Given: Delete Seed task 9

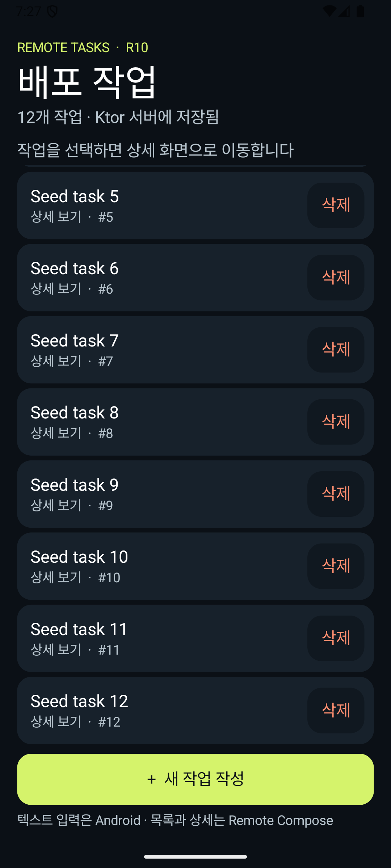Looking at the screenshot, I should pyautogui.click(x=336, y=494).
